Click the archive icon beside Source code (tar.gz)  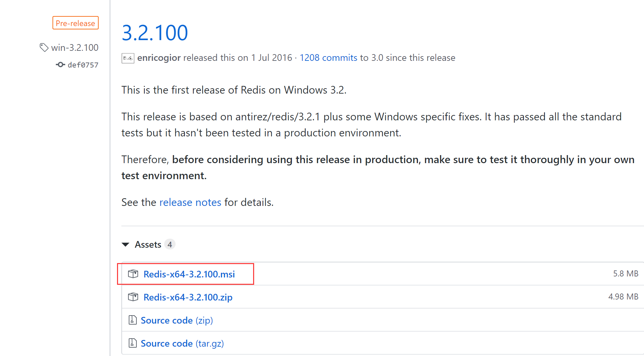(x=132, y=343)
